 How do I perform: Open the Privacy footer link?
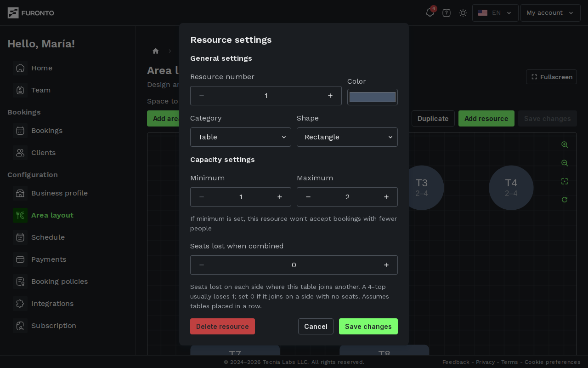click(485, 362)
